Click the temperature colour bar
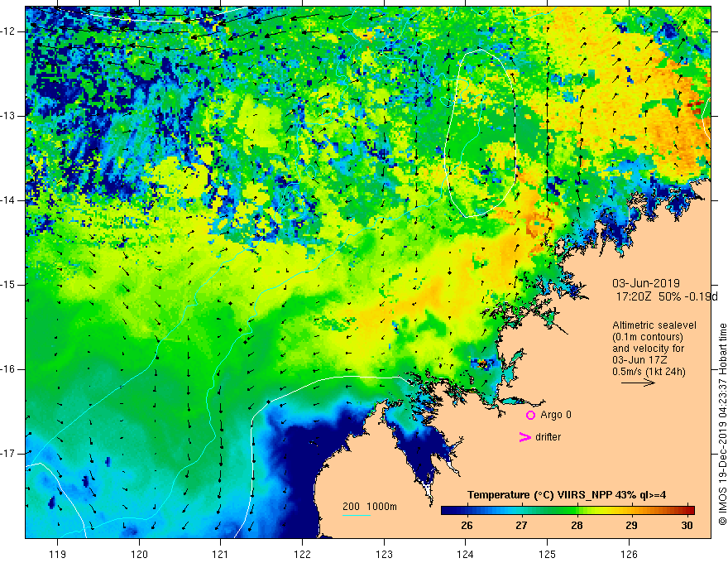 [568, 510]
